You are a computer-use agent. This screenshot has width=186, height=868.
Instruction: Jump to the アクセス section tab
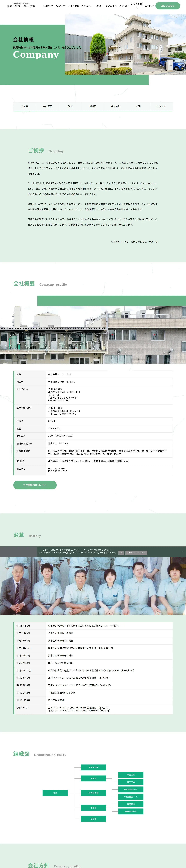pyautogui.click(x=161, y=106)
